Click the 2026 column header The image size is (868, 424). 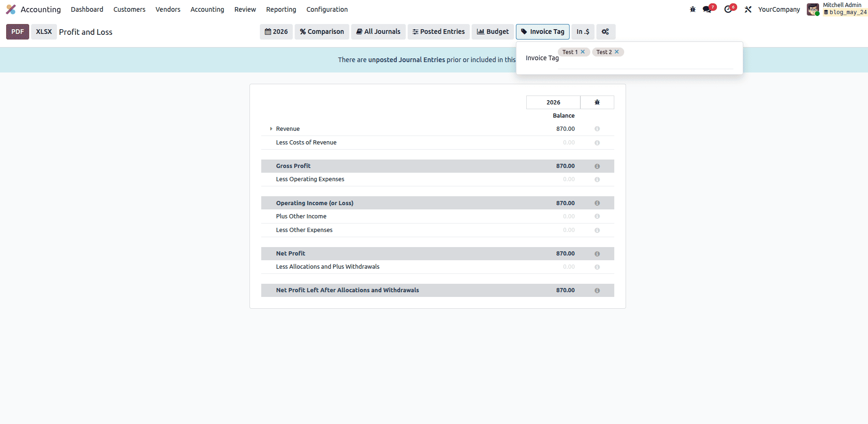553,102
